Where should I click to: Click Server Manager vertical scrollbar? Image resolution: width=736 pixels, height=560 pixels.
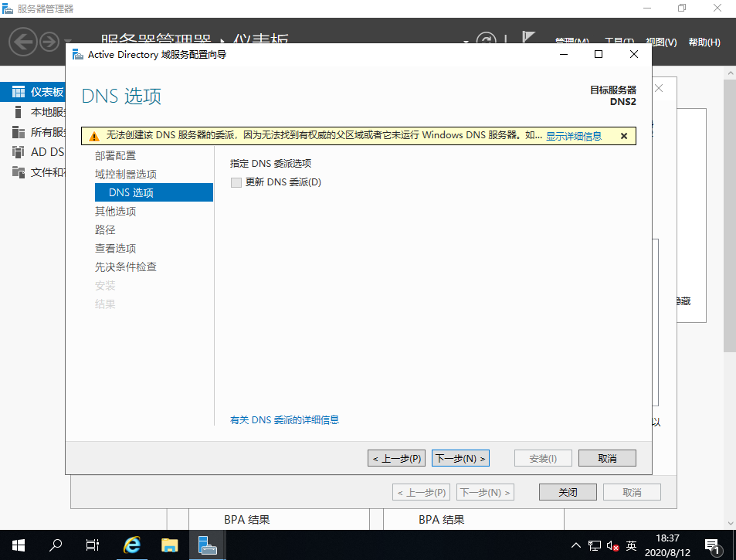tap(730, 216)
